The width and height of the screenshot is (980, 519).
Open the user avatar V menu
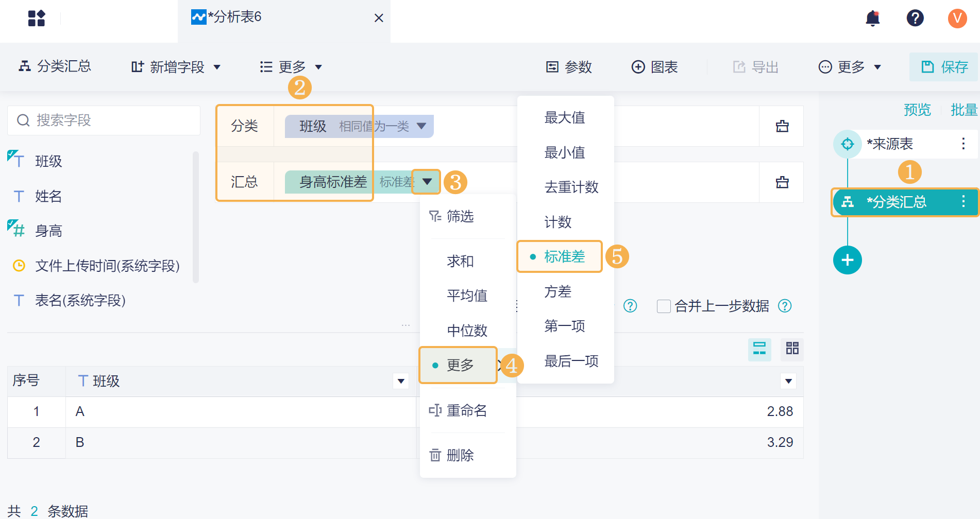pyautogui.click(x=957, y=18)
